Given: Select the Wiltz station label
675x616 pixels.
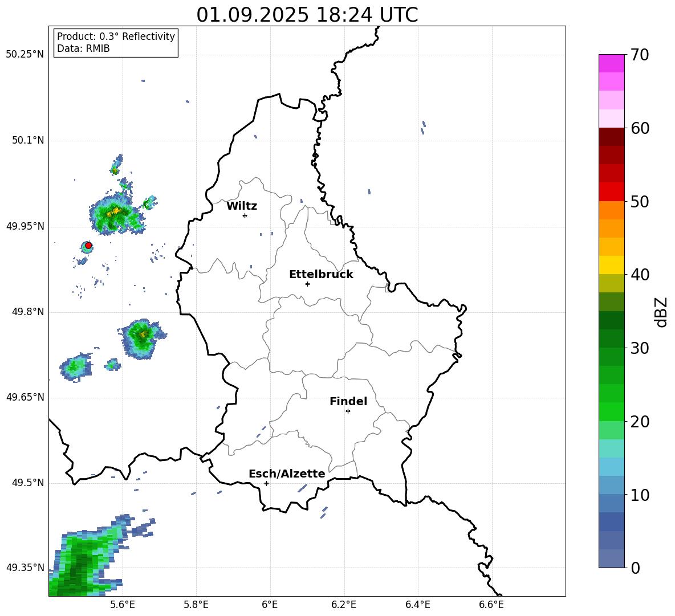Looking at the screenshot, I should pos(242,206).
